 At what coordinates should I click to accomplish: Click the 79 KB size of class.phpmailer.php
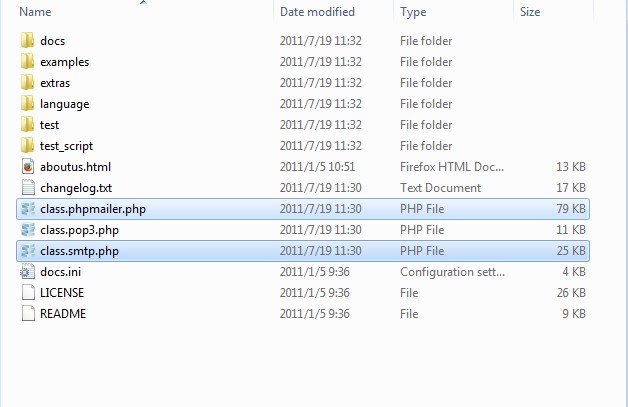click(571, 209)
